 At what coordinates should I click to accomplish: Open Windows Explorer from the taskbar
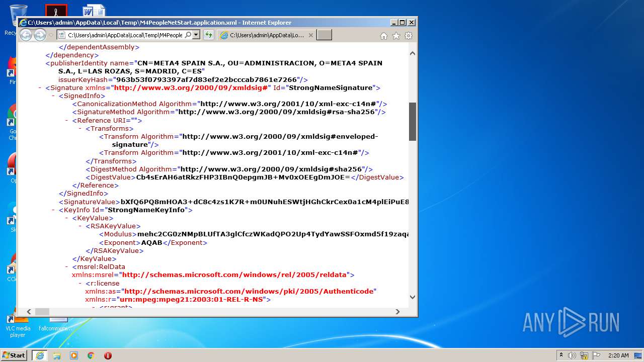pyautogui.click(x=57, y=355)
